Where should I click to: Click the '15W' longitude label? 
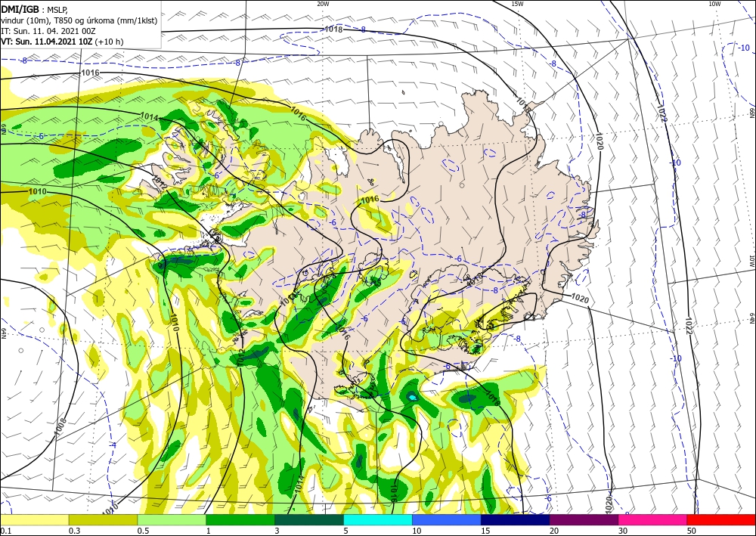(x=517, y=4)
